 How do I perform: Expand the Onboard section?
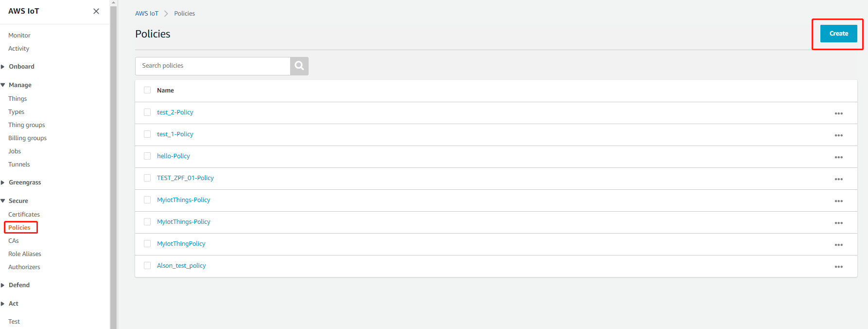[21, 67]
